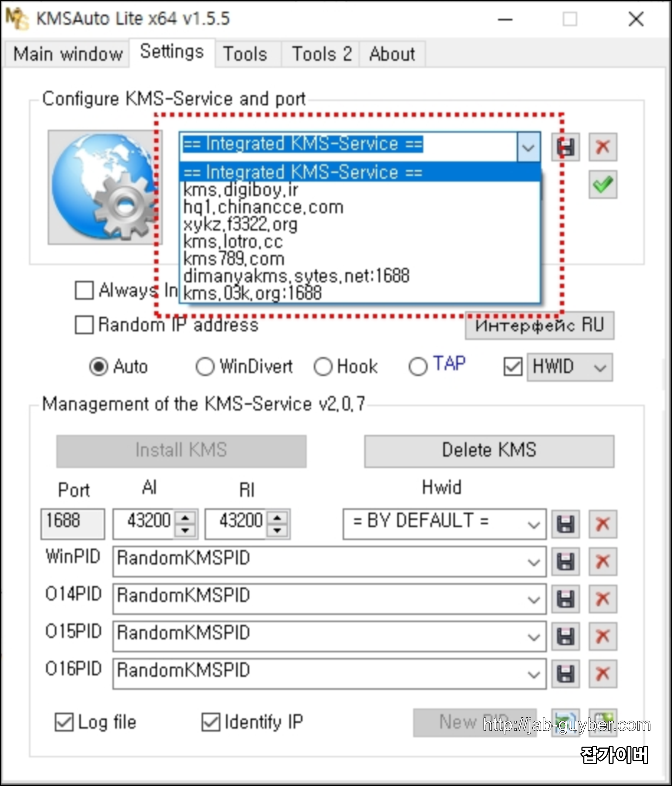Screen dimensions: 672x786
Task: Save the KMS-Service server entry
Action: 566,147
